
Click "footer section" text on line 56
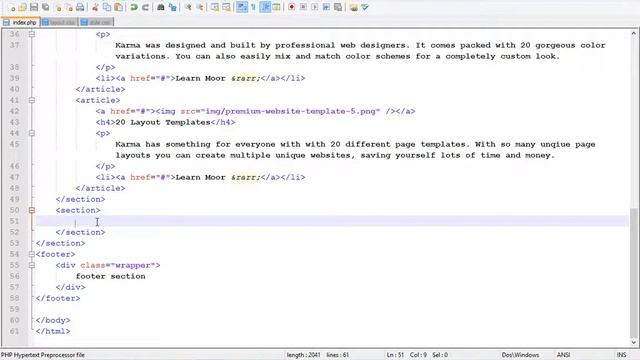(111, 277)
